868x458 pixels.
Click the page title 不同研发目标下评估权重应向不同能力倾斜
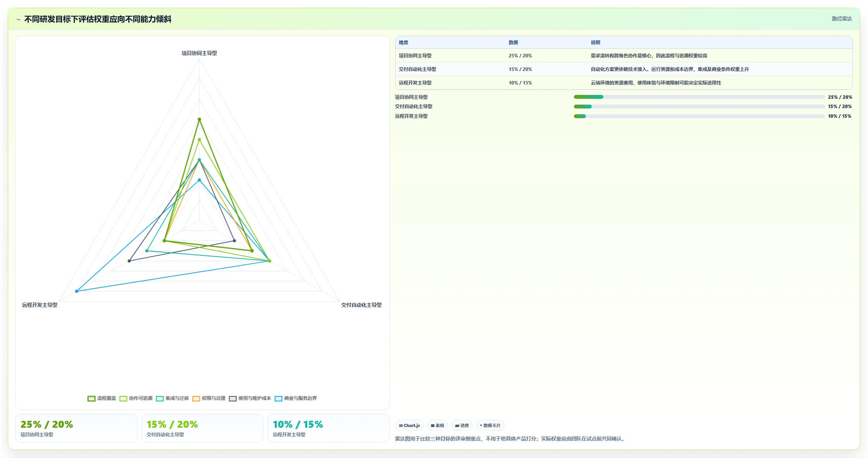coord(98,19)
